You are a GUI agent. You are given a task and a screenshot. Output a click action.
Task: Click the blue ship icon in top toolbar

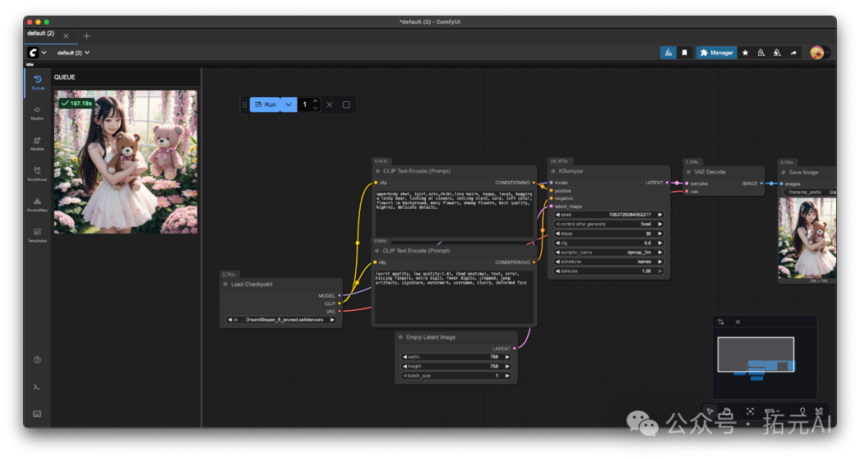pyautogui.click(x=668, y=53)
